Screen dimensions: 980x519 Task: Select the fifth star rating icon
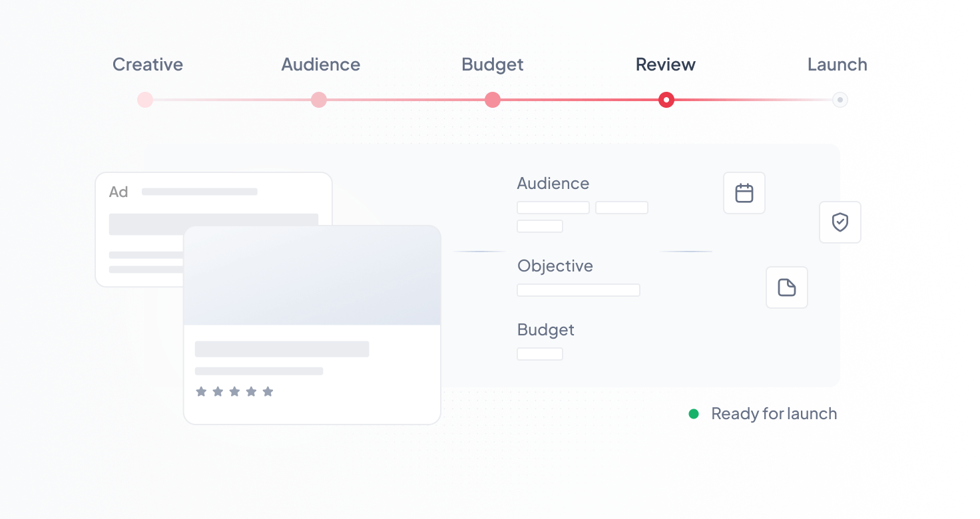click(268, 392)
